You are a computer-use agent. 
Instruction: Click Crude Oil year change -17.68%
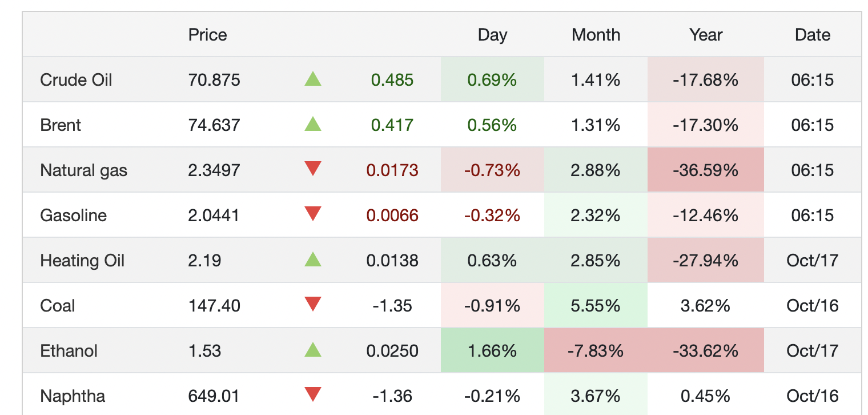tap(706, 79)
